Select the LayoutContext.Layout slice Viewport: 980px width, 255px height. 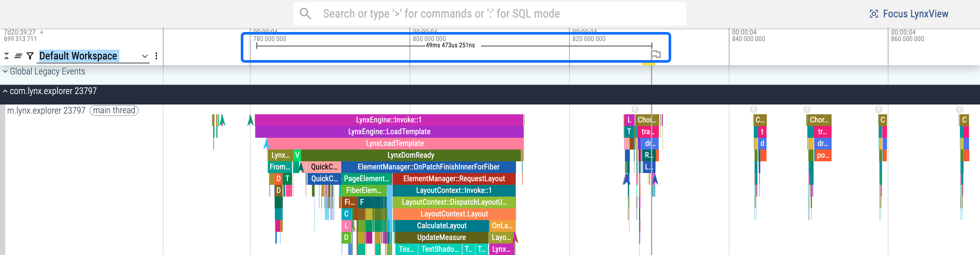click(454, 214)
